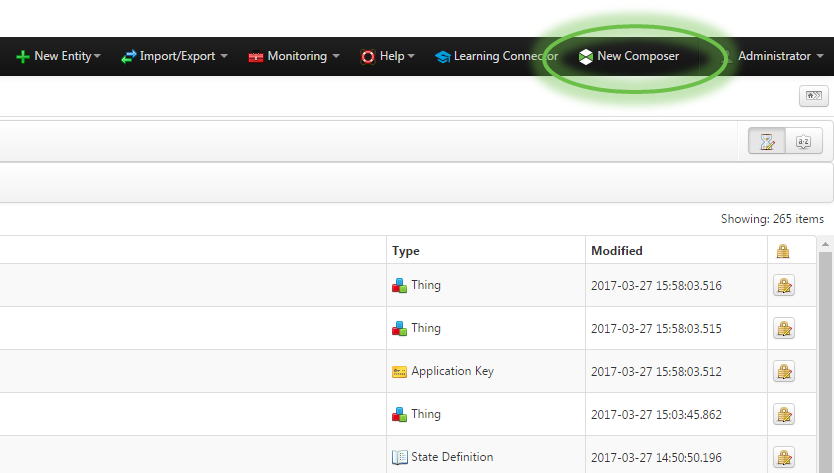Sort by the Type column header
Image resolution: width=834 pixels, height=473 pixels.
406,251
